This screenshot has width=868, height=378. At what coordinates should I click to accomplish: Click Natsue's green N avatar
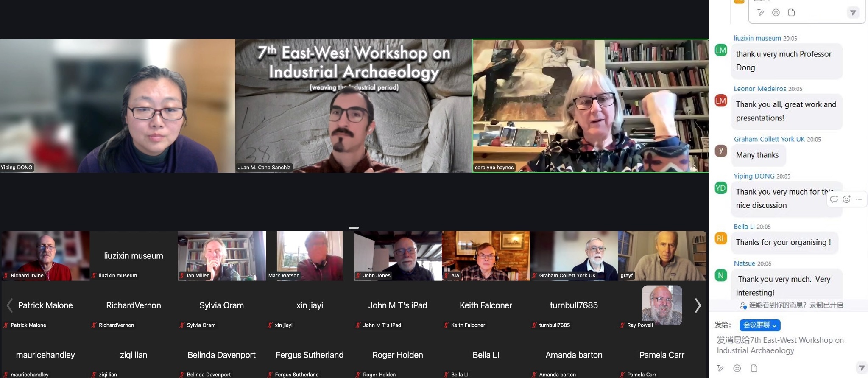tap(721, 275)
